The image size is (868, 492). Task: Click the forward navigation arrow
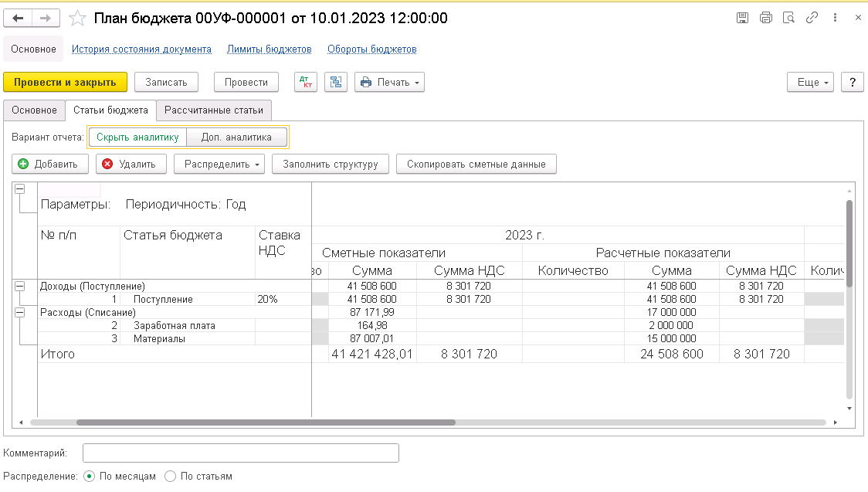click(x=46, y=19)
